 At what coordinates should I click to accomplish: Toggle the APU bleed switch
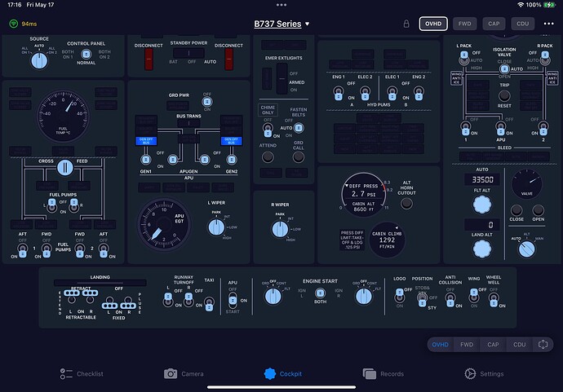tap(500, 129)
